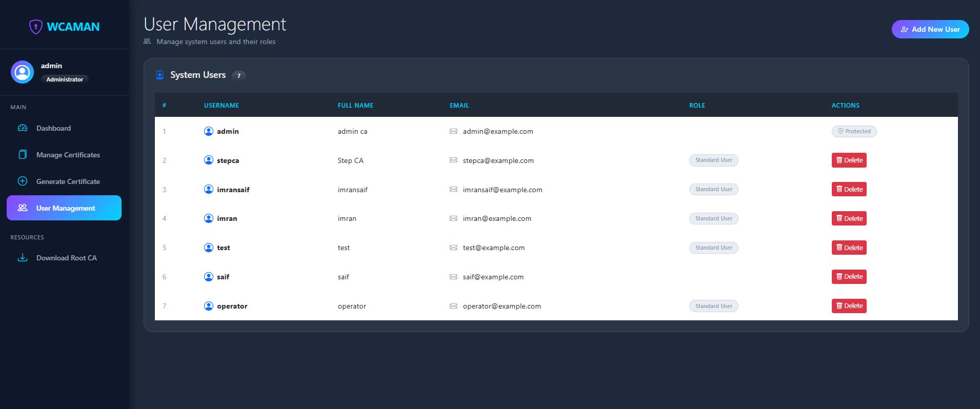This screenshot has width=980, height=409.
Task: Click the email imransaif@example.com
Action: click(503, 190)
